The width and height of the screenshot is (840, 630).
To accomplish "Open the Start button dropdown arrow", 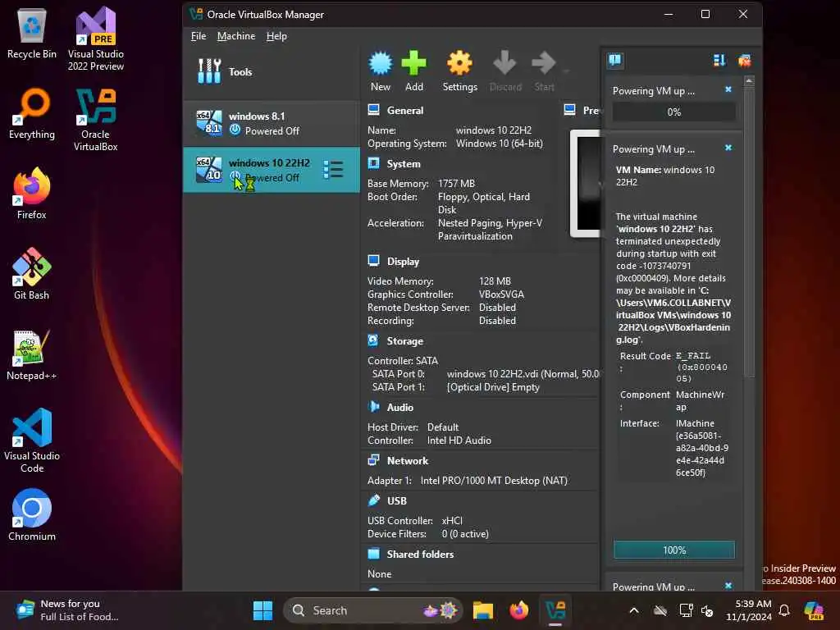I will [x=566, y=70].
